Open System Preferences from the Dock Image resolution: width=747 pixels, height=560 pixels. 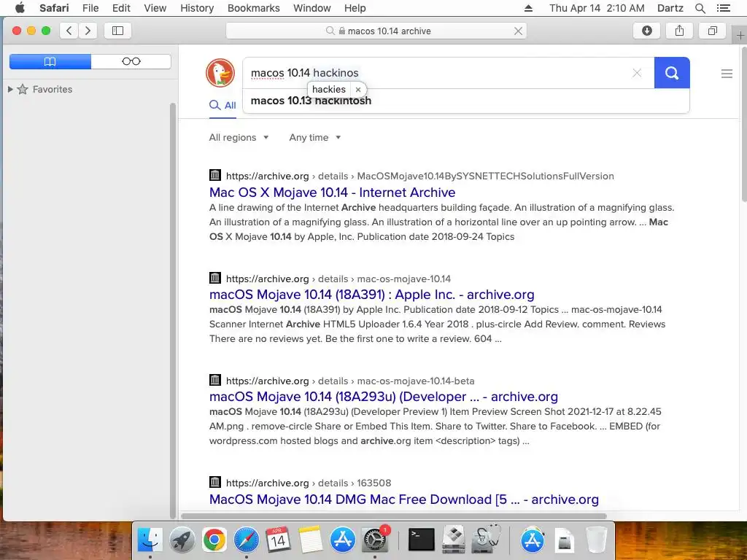[x=375, y=540]
